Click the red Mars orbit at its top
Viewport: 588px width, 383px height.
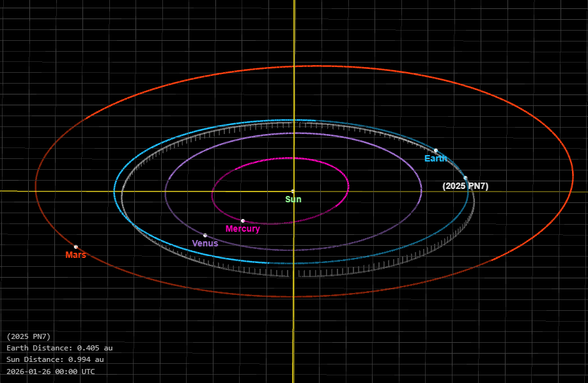coord(294,66)
